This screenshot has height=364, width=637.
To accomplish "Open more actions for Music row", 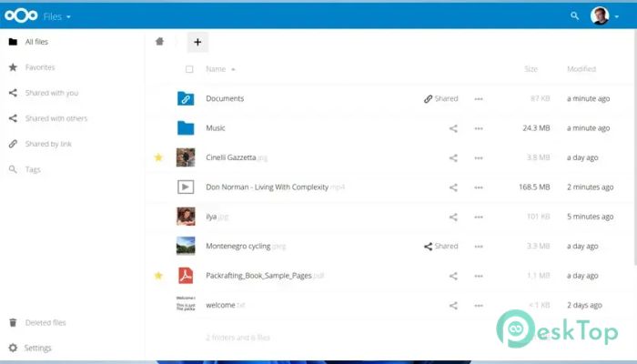I will click(x=479, y=128).
